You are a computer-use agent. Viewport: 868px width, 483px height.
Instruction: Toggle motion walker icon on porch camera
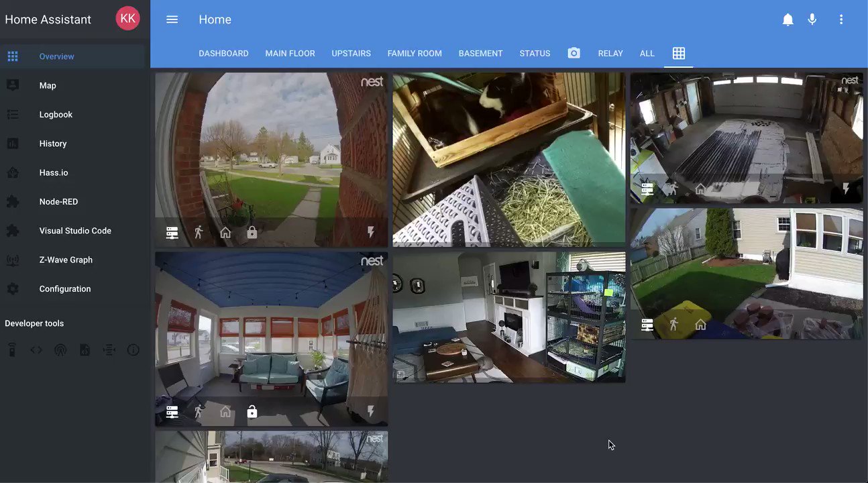tap(199, 411)
